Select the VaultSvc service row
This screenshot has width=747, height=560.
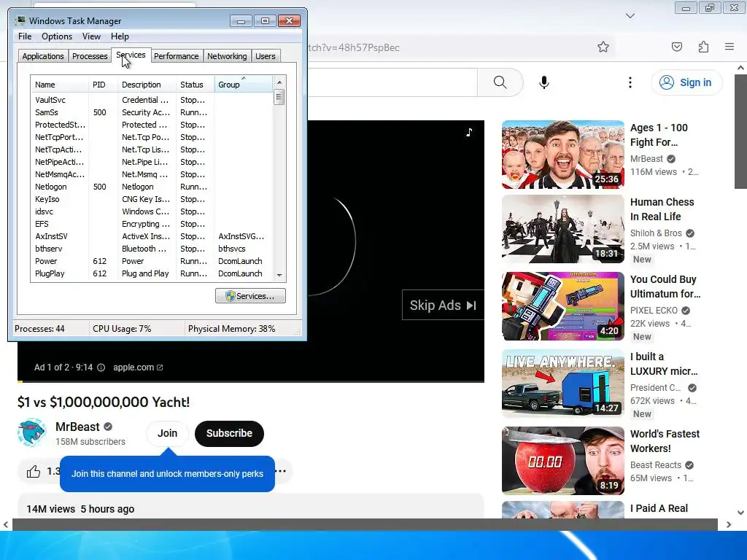click(152, 100)
